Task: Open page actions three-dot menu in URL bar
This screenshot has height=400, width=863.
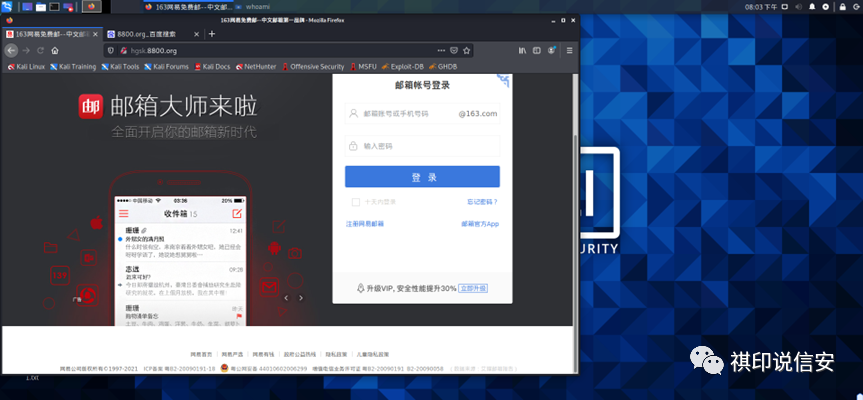Action: [439, 50]
